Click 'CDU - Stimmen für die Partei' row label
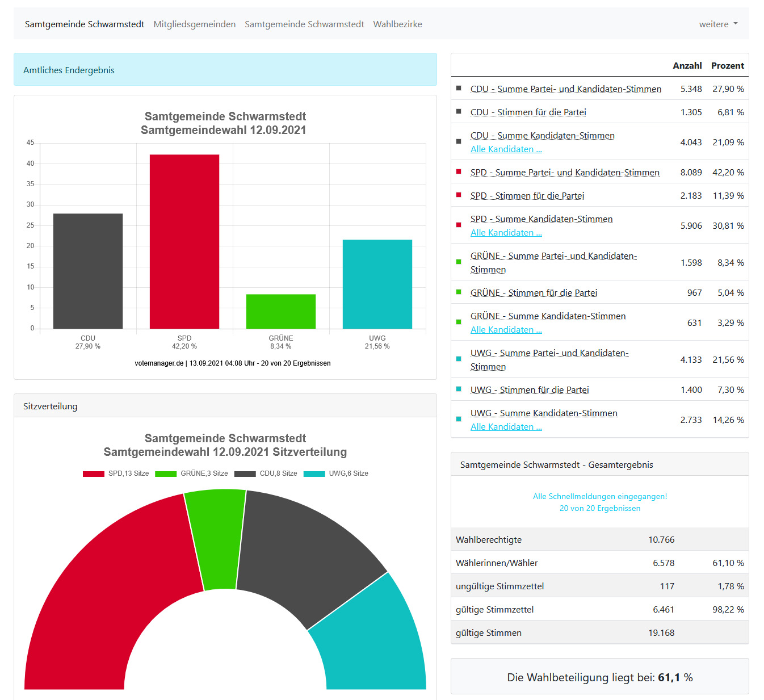Viewport: 764px width, 700px height. [528, 112]
